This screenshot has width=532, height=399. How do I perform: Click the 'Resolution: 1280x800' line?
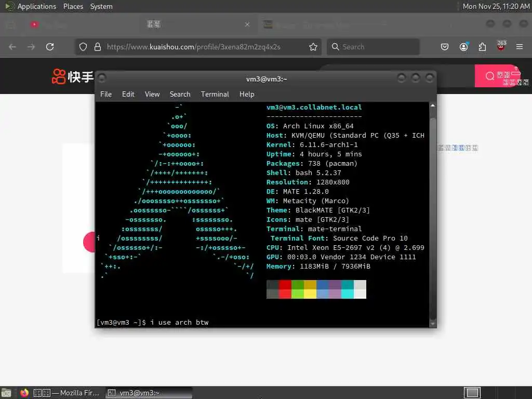coord(308,182)
